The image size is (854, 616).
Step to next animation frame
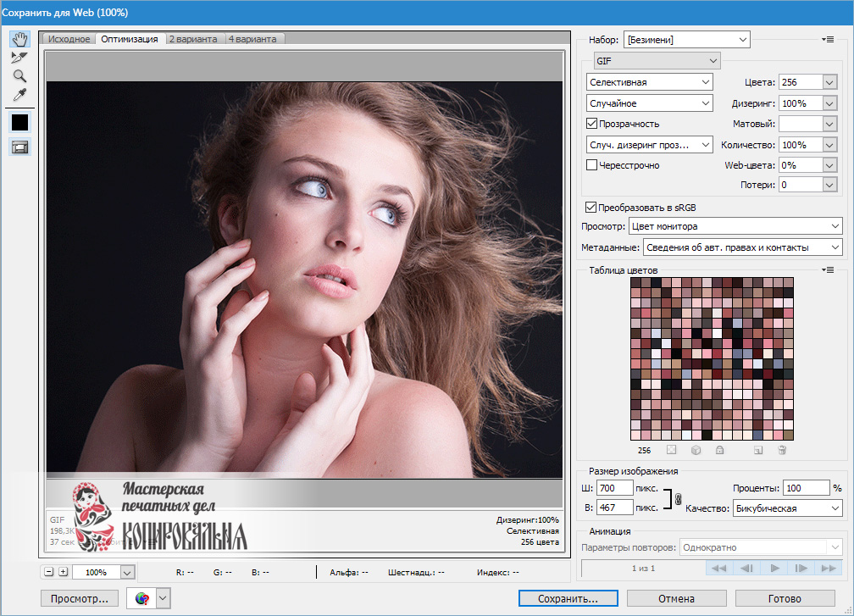pos(801,568)
